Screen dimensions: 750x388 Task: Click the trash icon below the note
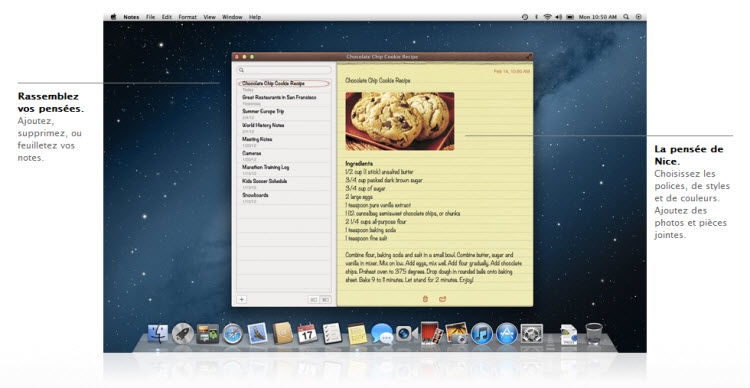coord(425,299)
